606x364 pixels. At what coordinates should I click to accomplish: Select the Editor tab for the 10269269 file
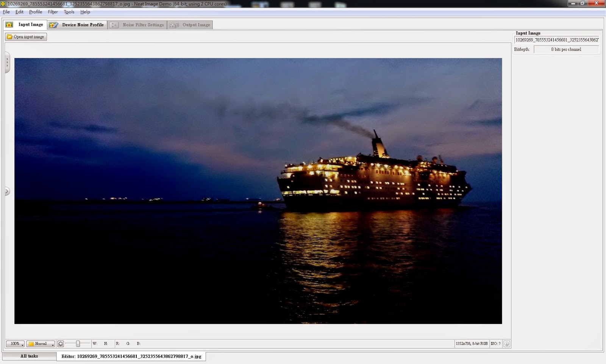(x=131, y=356)
